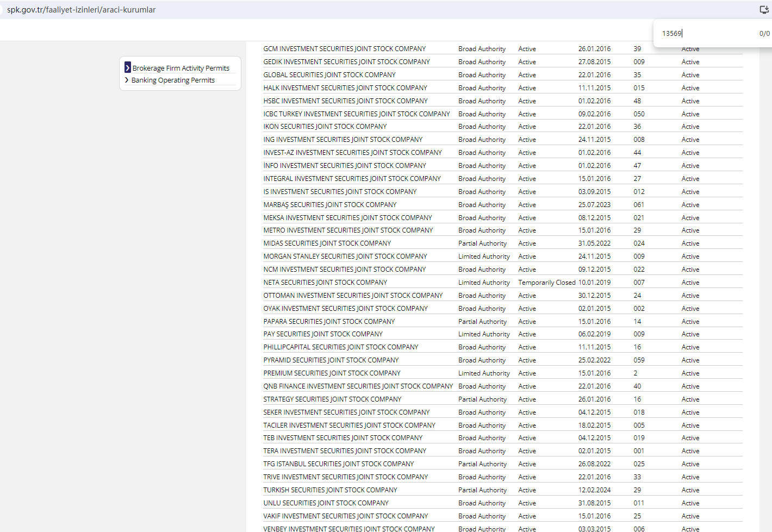Viewport: 772px width, 532px height.
Task: Click date 12.02.2024 in TURKISH SECURITIES row
Action: (x=594, y=490)
